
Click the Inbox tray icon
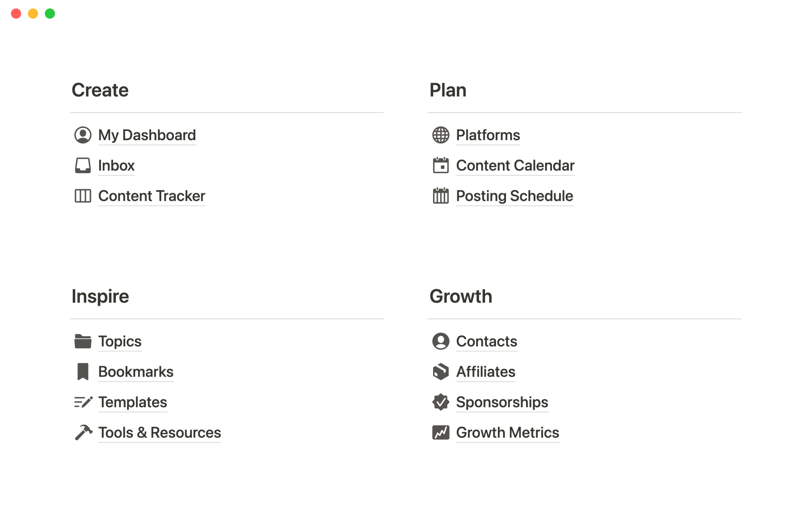click(x=83, y=166)
